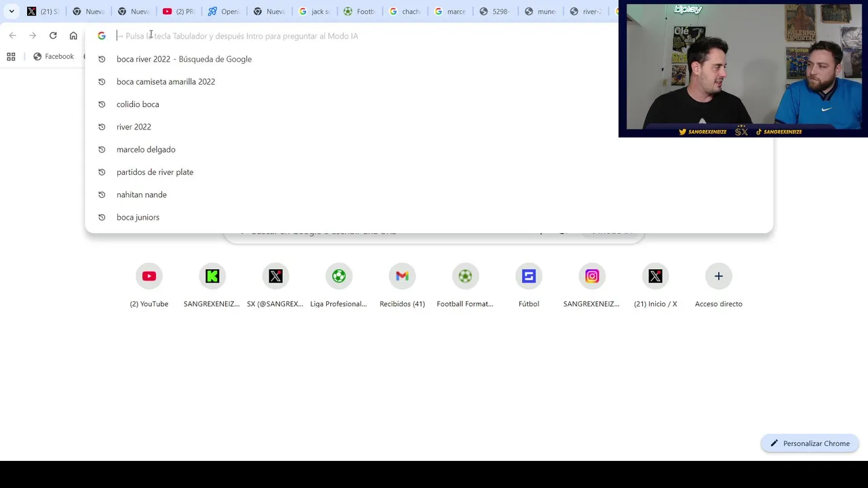The height and width of the screenshot is (488, 868).
Task: Open the Facebook bookmark
Action: click(53, 56)
